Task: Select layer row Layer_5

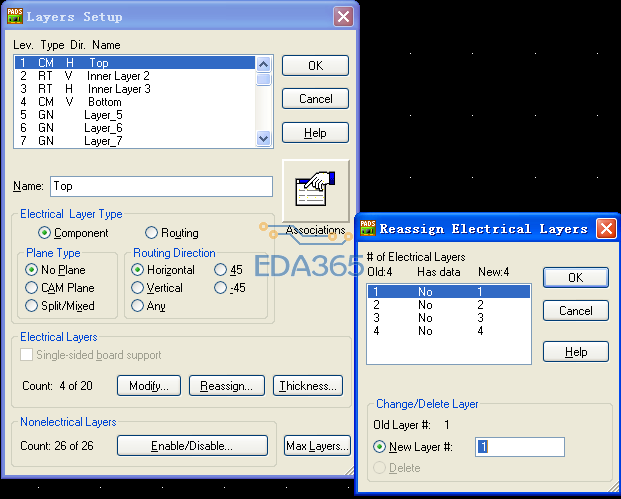Action: tap(135, 115)
